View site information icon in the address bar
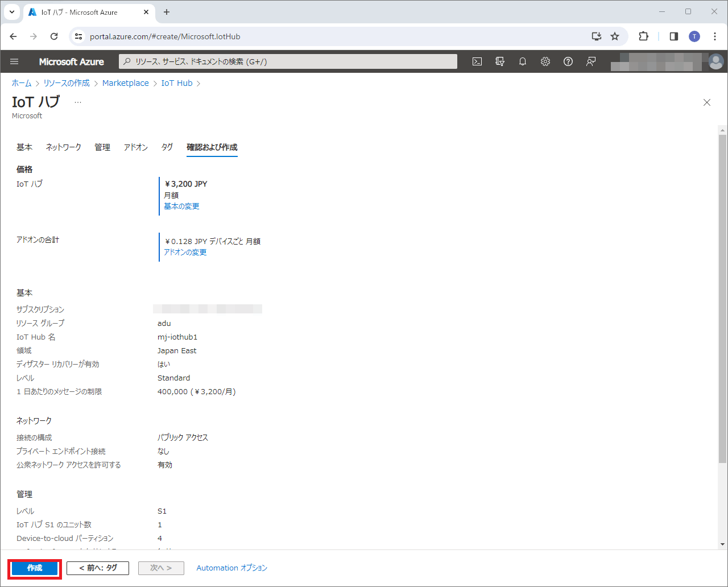This screenshot has width=728, height=587. pos(79,36)
